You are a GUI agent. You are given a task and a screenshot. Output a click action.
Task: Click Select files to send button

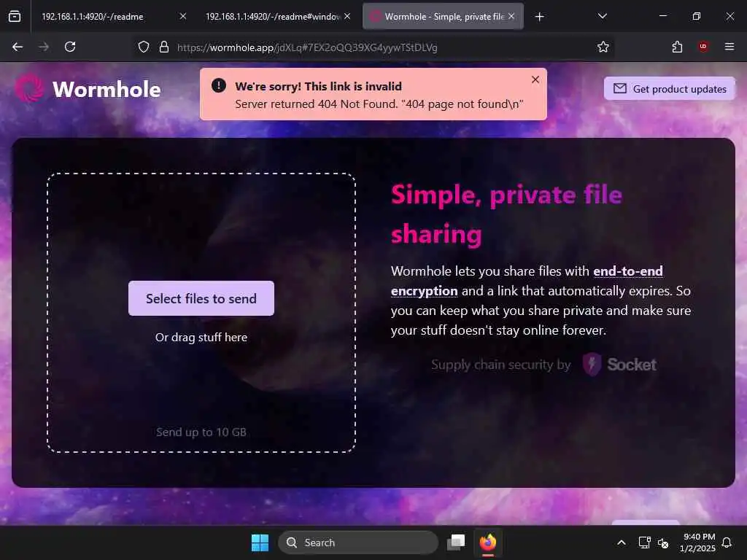[x=201, y=298]
